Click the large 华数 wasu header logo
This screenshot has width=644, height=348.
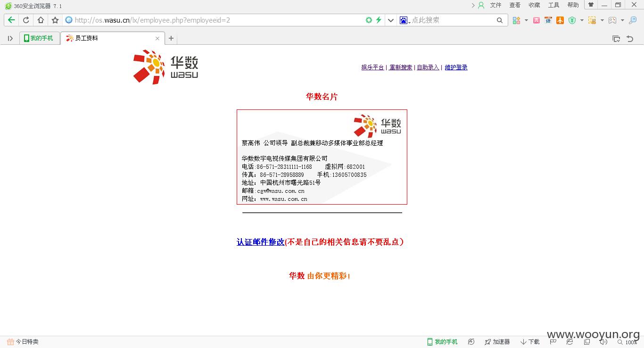165,67
